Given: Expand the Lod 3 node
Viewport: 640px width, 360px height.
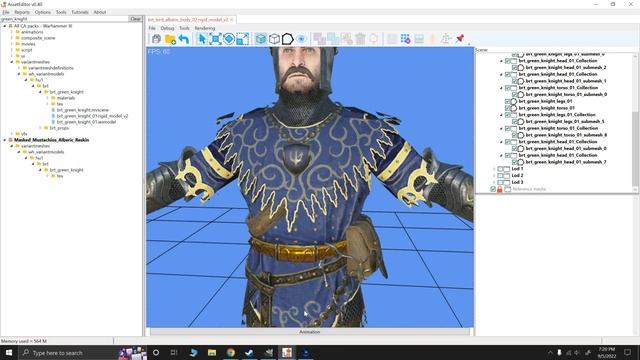Looking at the screenshot, I should pyautogui.click(x=494, y=182).
